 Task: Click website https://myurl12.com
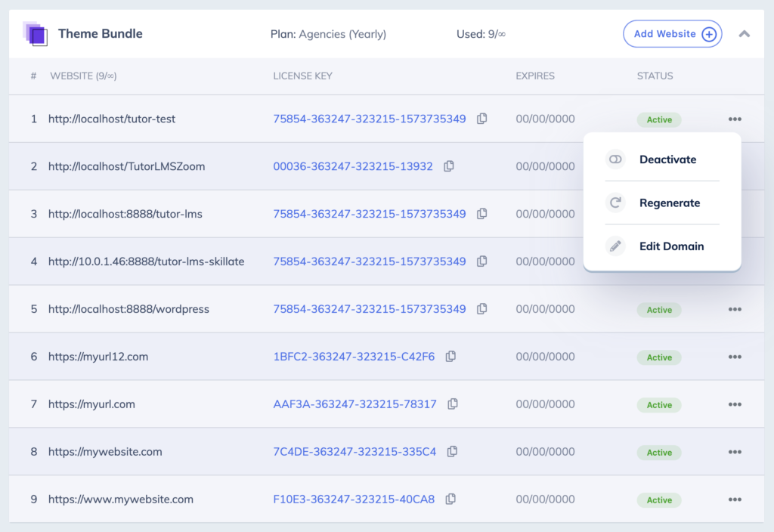98,357
